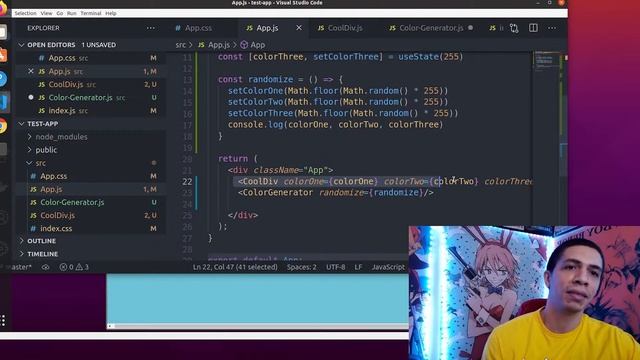Open Firefox from the Ubuntu dock

point(3,9)
